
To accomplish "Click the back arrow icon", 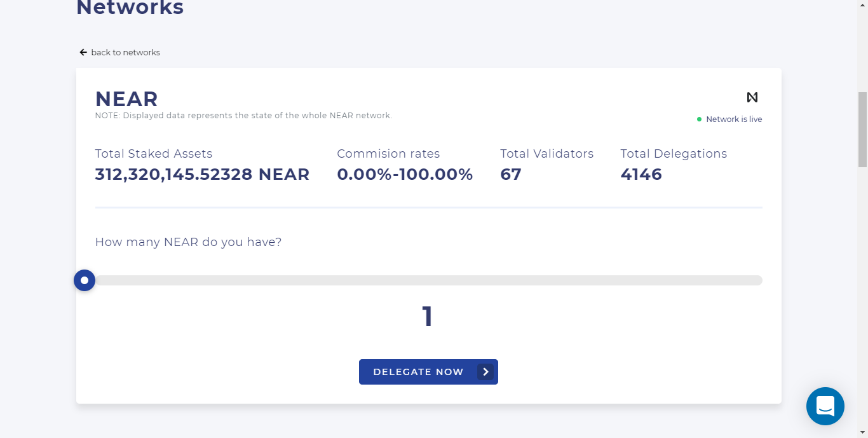I will [x=83, y=52].
